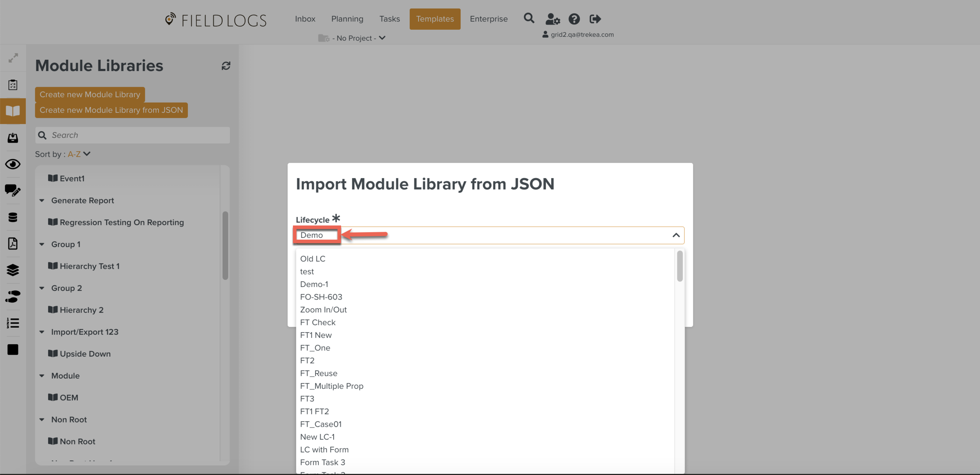Refresh the Module Libraries list

point(226,66)
